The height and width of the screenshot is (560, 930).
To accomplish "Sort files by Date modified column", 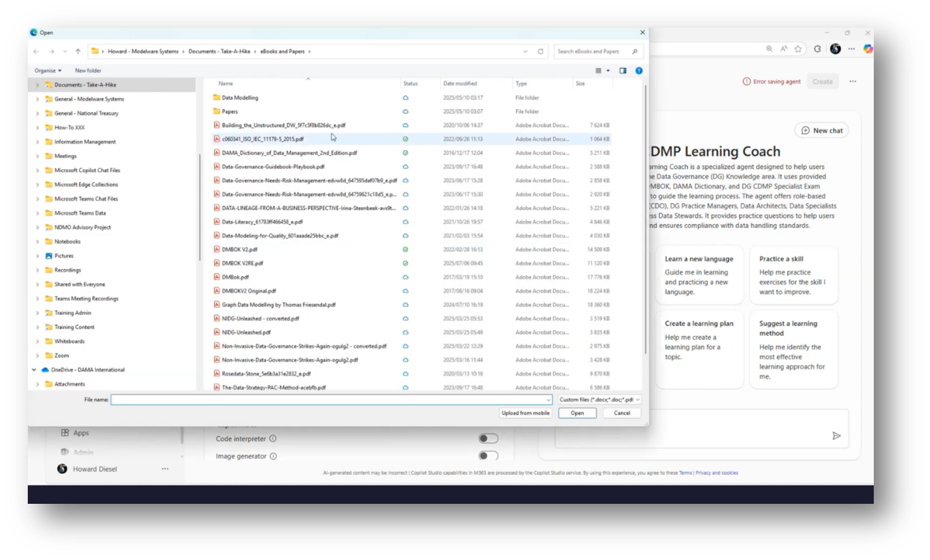I will pos(460,83).
